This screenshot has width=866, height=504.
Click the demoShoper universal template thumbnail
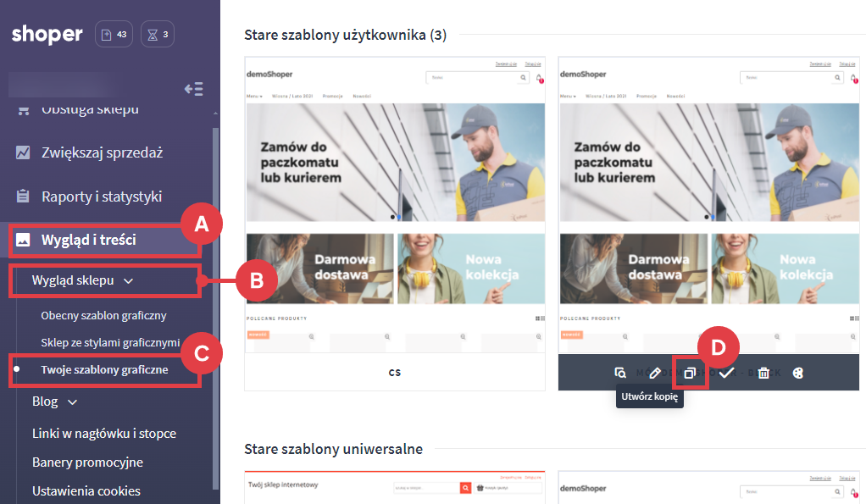click(x=708, y=487)
